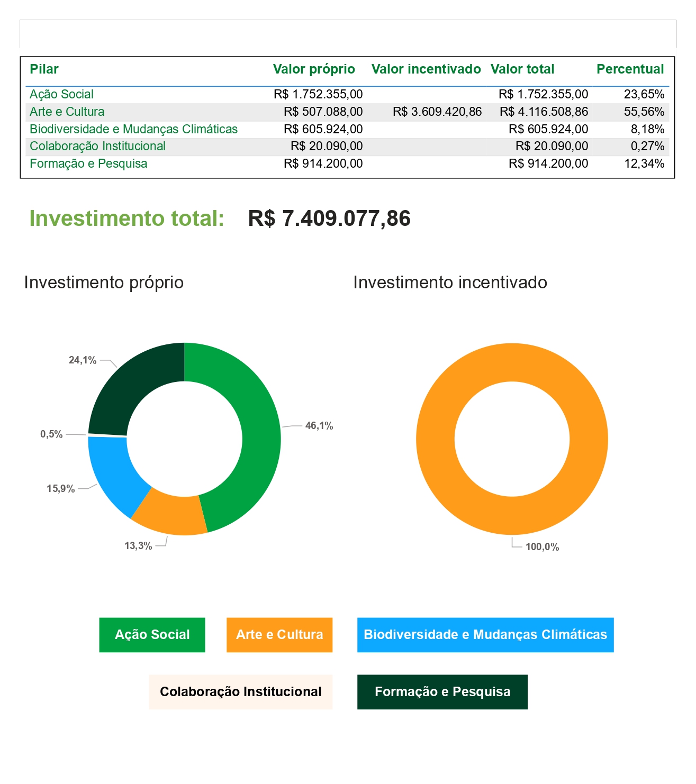The width and height of the screenshot is (696, 784).
Task: Select the Formação e Pesquisa legend button
Action: (442, 692)
